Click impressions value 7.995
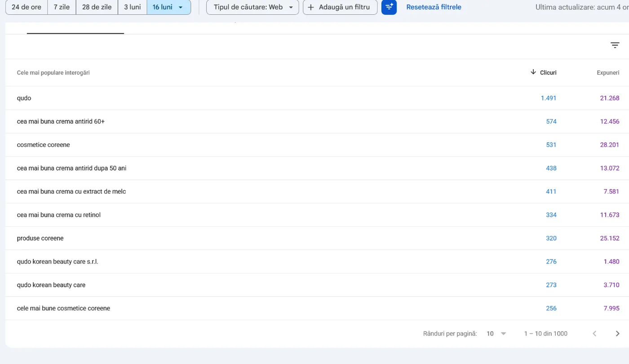The width and height of the screenshot is (629, 364). click(x=611, y=308)
